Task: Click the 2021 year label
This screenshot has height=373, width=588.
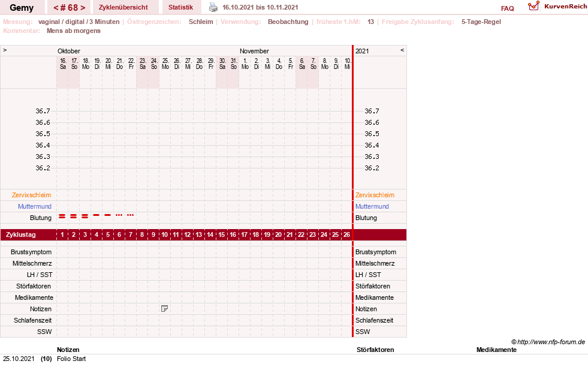Action: point(362,51)
